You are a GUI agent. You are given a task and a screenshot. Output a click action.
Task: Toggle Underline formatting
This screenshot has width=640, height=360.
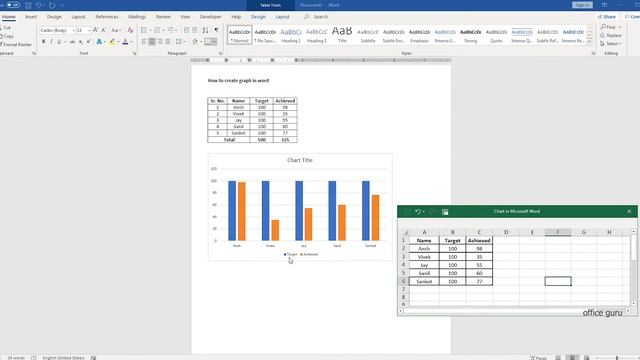59,42
